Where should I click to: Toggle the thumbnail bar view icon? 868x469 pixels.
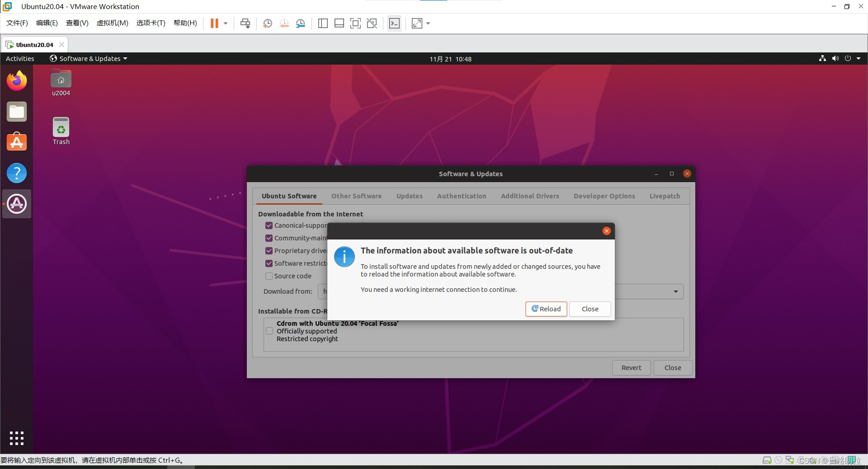(339, 23)
